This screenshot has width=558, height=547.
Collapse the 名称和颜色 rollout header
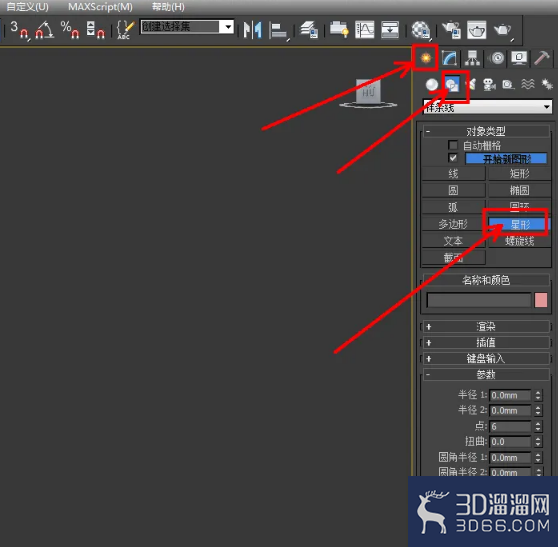pyautogui.click(x=486, y=280)
